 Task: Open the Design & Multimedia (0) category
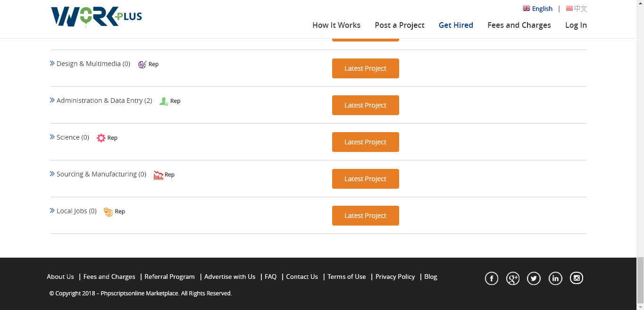[x=93, y=64]
